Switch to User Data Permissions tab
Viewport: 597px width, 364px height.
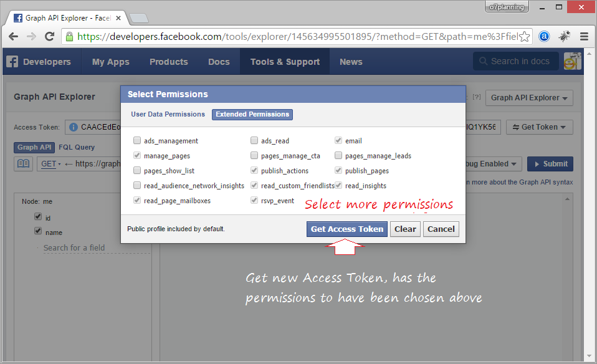[168, 114]
